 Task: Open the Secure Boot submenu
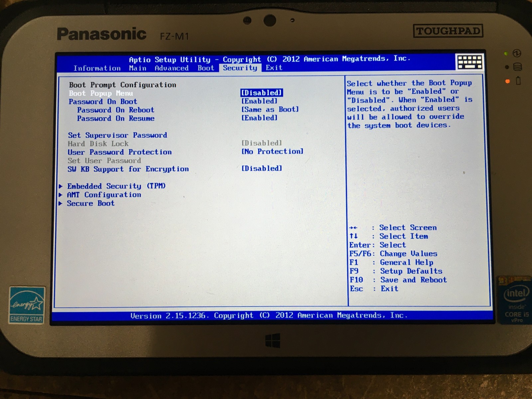90,203
